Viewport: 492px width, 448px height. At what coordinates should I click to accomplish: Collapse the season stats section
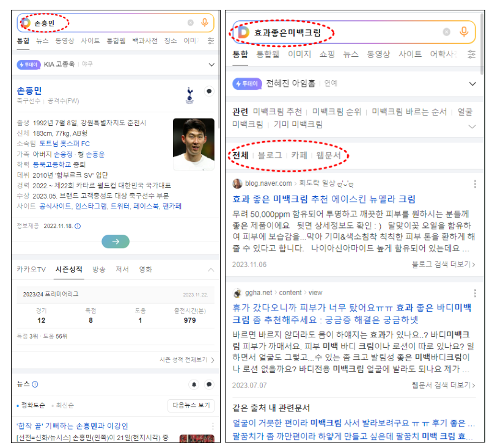pos(211,270)
